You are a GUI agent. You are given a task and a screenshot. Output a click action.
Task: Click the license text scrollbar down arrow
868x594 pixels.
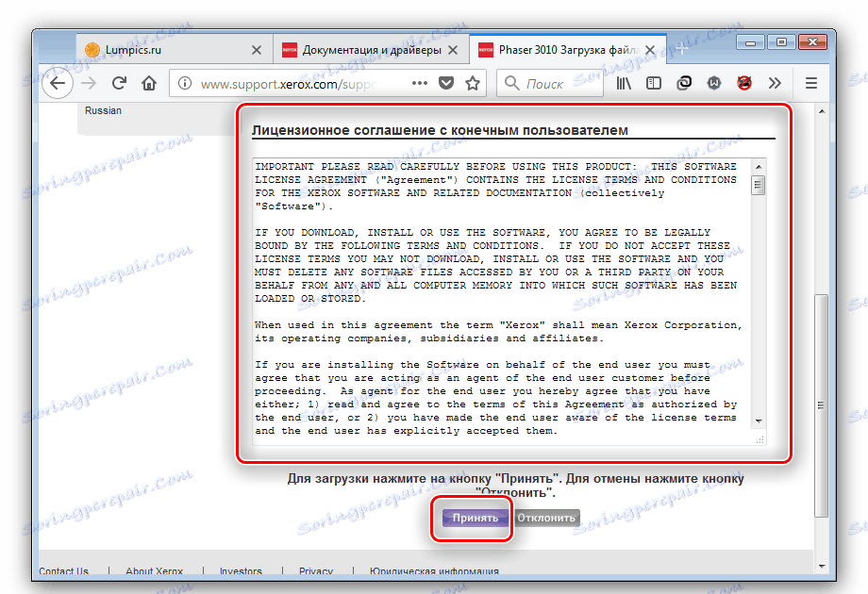[x=759, y=421]
